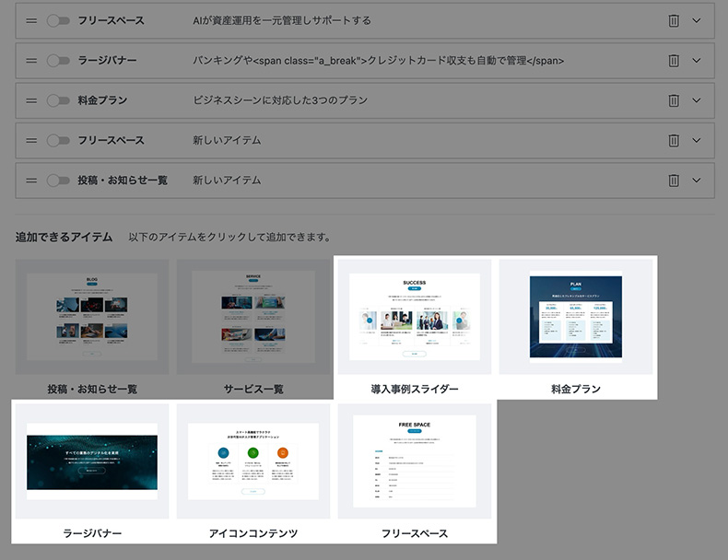Delete the 投稿・お知らせ一覧 row item

tap(674, 181)
